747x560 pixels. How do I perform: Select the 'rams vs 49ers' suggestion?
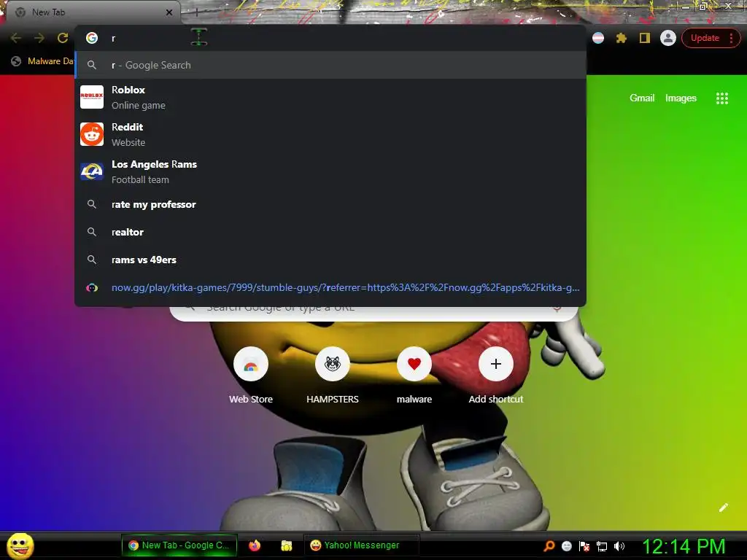click(x=330, y=260)
